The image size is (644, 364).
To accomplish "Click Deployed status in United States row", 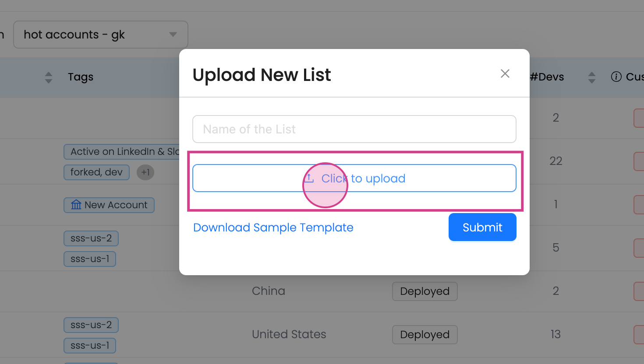I will (425, 335).
